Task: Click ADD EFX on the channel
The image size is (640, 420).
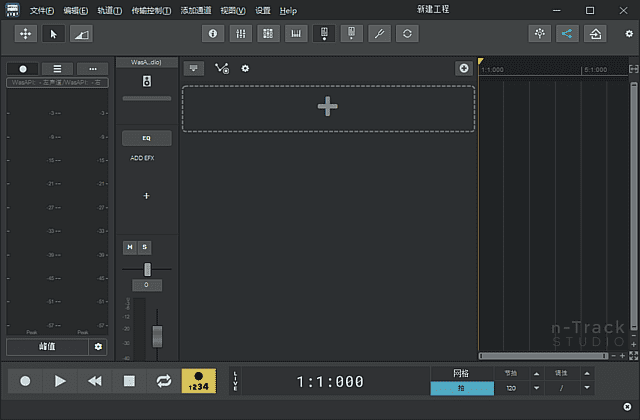Action: point(142,158)
